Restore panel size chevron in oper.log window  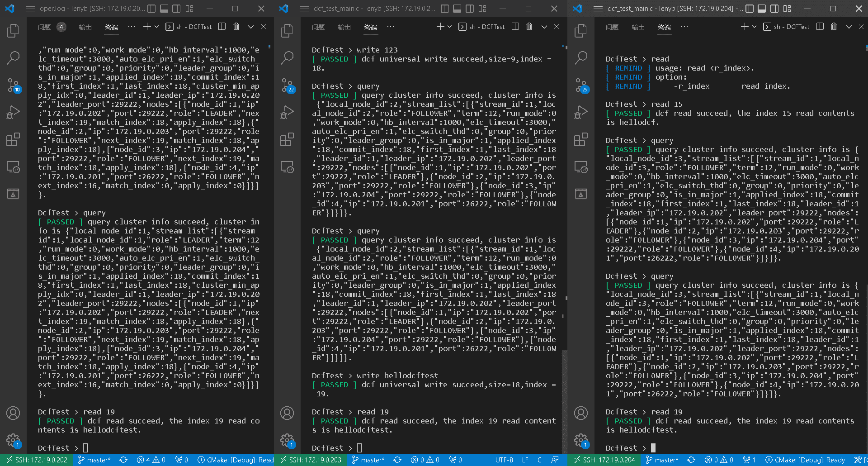[251, 27]
